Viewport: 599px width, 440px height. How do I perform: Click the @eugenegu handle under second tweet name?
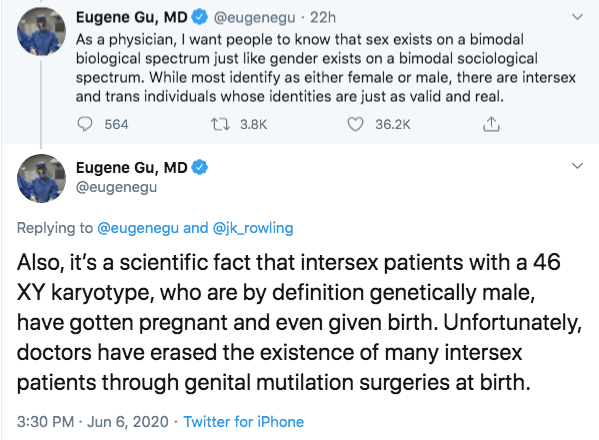coord(117,187)
